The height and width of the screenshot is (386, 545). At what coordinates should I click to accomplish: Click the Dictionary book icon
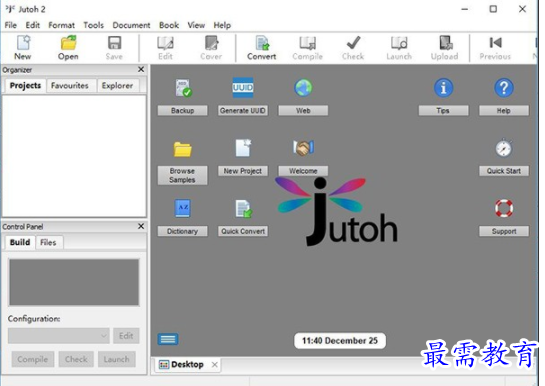pos(182,208)
